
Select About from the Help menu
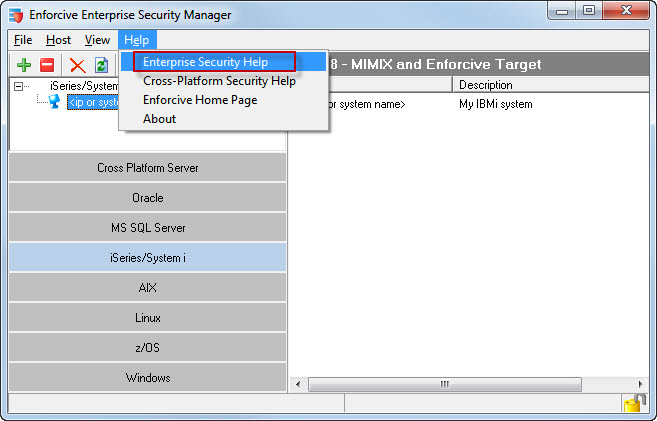[223, 119]
